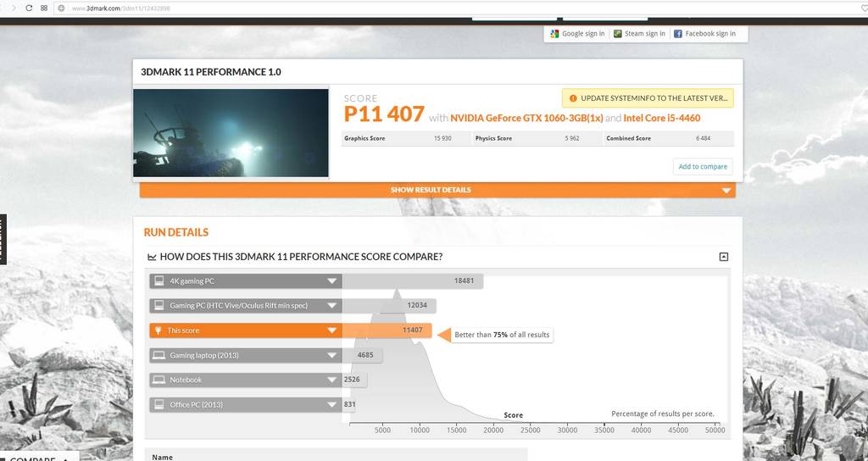Collapse the score comparison section

tap(724, 257)
